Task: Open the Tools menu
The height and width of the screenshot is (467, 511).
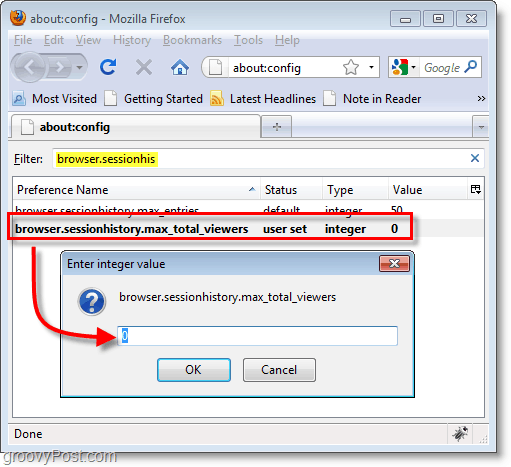Action: [x=248, y=40]
